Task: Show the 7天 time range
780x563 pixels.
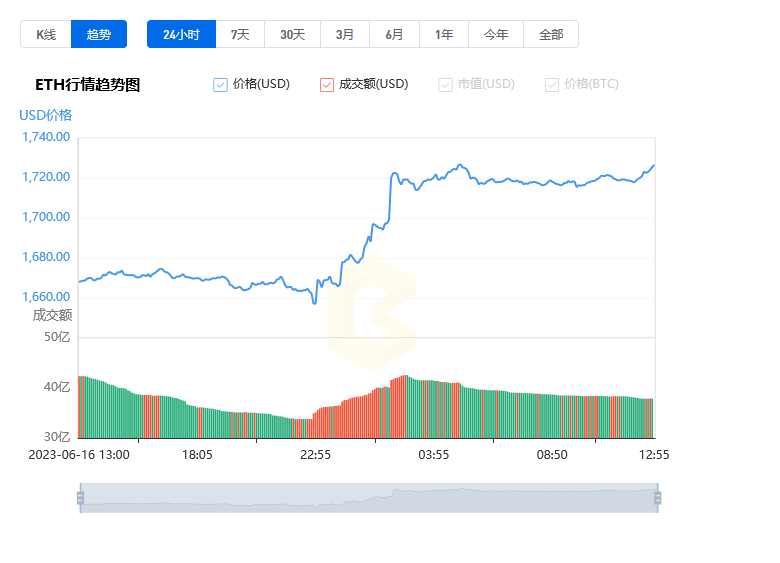Action: (x=240, y=34)
